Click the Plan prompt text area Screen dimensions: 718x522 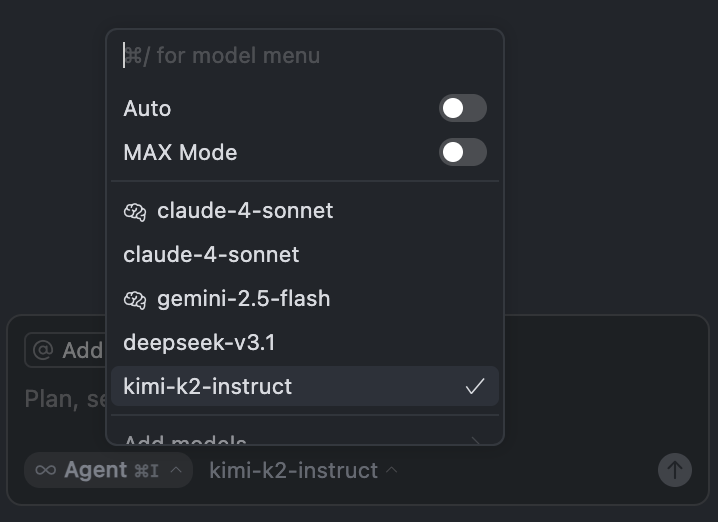pyautogui.click(x=65, y=399)
